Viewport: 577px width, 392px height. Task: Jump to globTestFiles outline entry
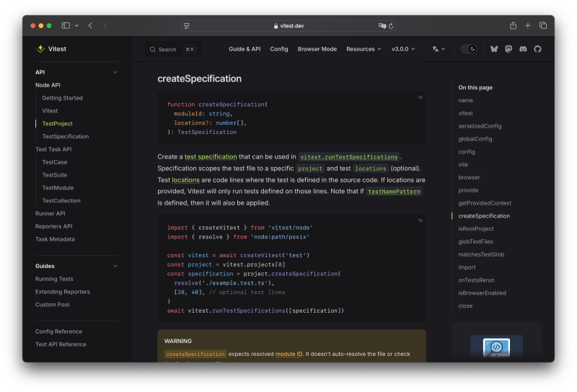pyautogui.click(x=475, y=241)
